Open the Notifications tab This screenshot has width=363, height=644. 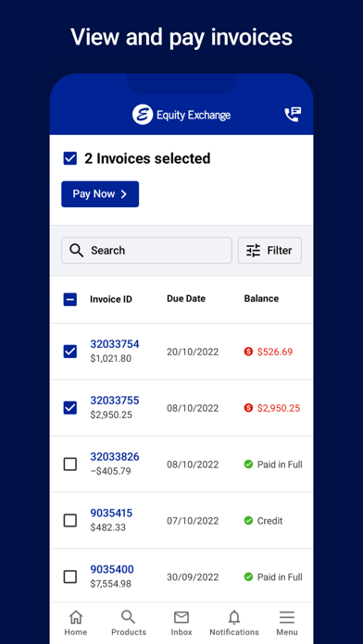(x=234, y=623)
